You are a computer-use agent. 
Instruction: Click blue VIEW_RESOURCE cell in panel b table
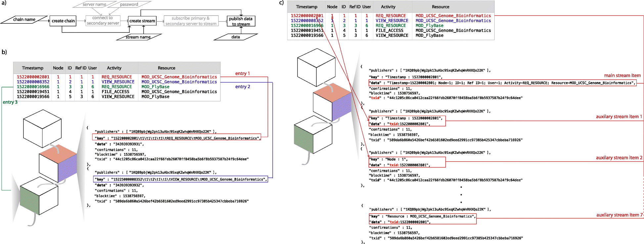coord(118,82)
